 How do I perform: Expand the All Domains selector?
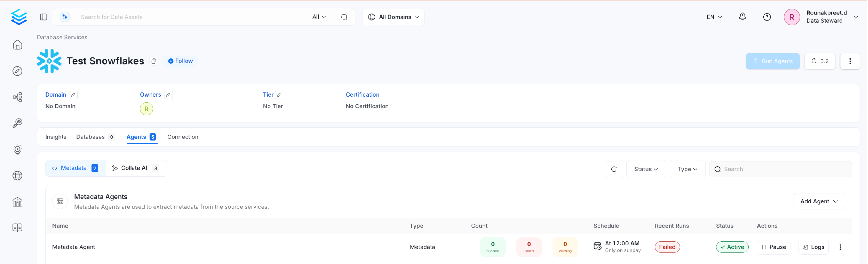[x=393, y=17]
